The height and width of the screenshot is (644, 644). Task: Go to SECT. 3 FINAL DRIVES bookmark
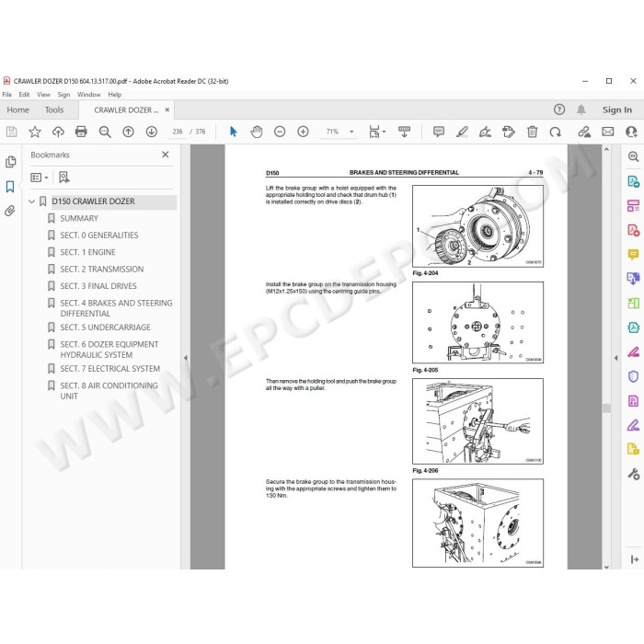coord(98,286)
